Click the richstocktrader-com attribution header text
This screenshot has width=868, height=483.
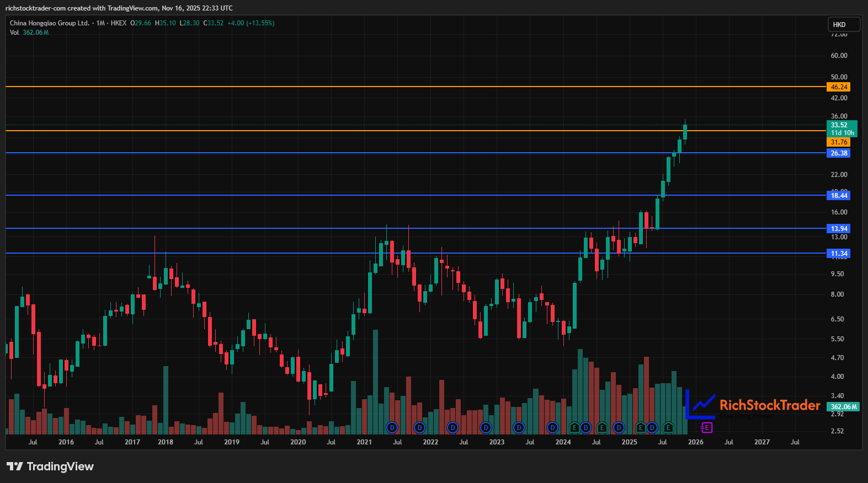119,8
